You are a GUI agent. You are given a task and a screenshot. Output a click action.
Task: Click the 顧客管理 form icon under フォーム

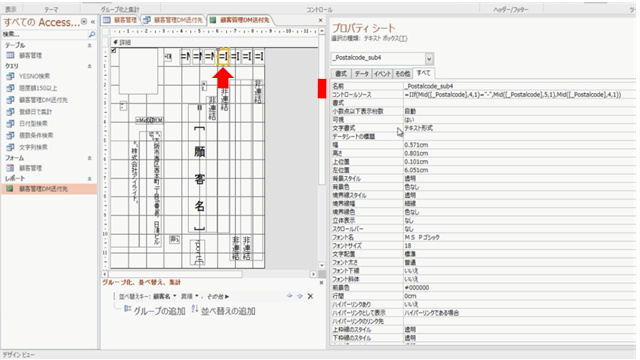click(x=10, y=168)
